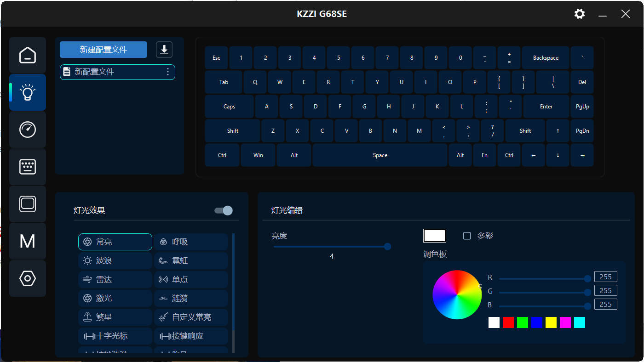Click the Fn key on keyboard layout

(x=484, y=155)
